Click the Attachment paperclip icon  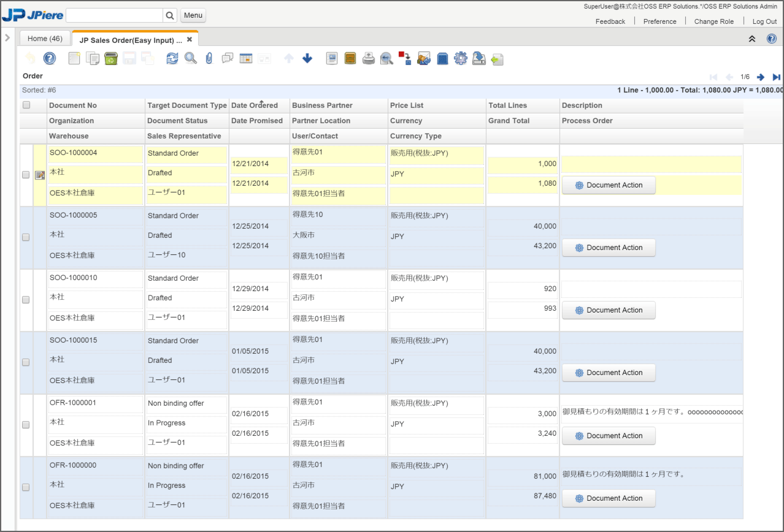(x=209, y=58)
